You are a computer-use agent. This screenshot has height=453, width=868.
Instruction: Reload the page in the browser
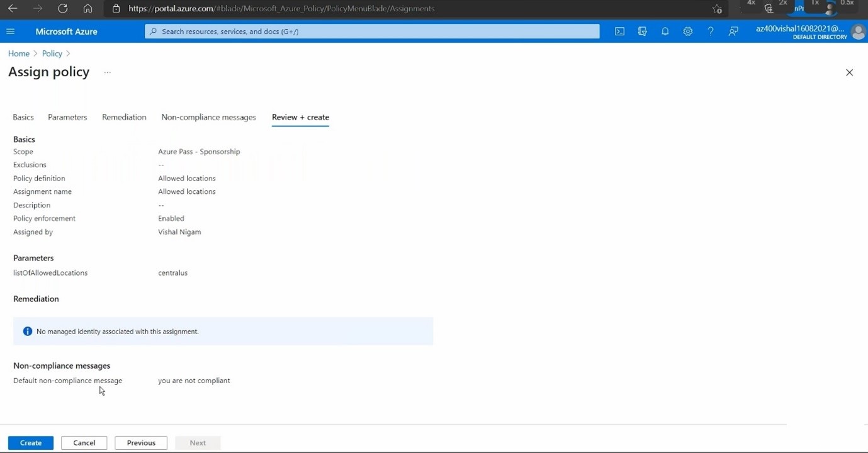[62, 9]
